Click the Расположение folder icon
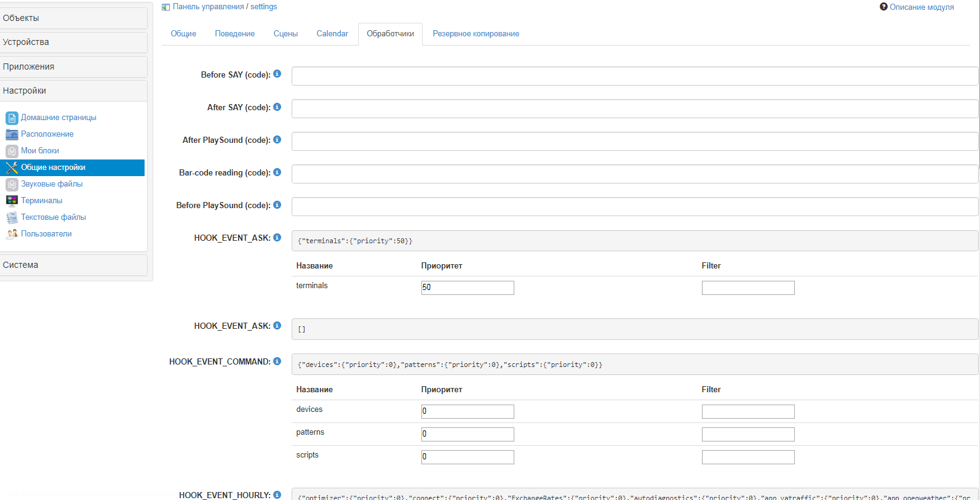980x500 pixels. tap(12, 134)
